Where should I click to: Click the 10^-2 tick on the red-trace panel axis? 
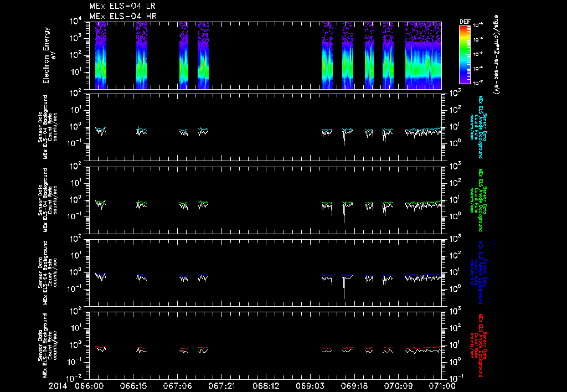click(75, 378)
